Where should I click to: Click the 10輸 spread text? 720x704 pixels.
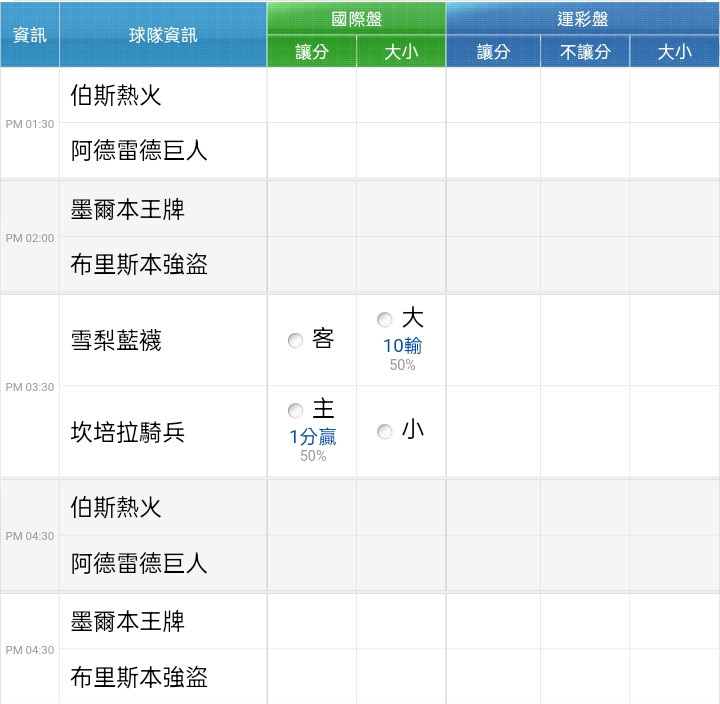coord(402,346)
